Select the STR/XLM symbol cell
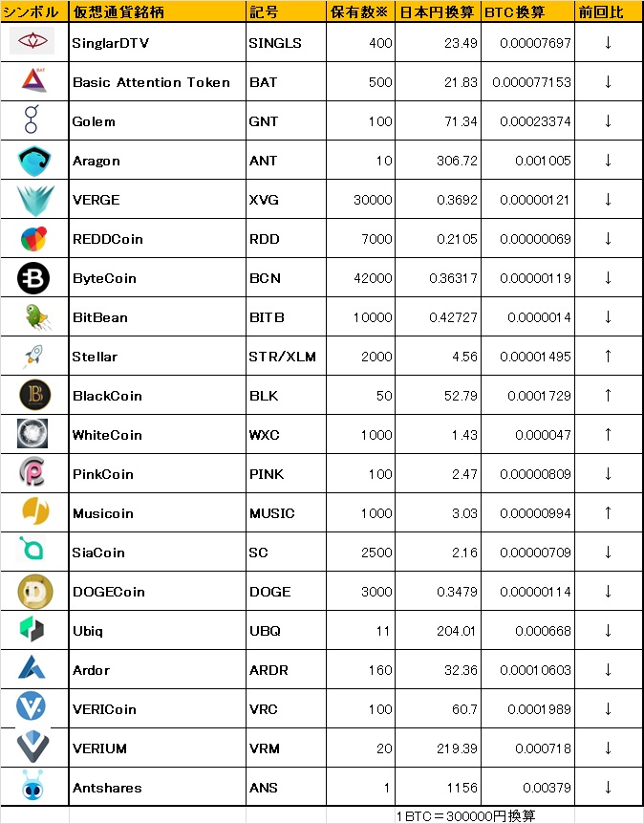644x824 pixels. (x=286, y=357)
